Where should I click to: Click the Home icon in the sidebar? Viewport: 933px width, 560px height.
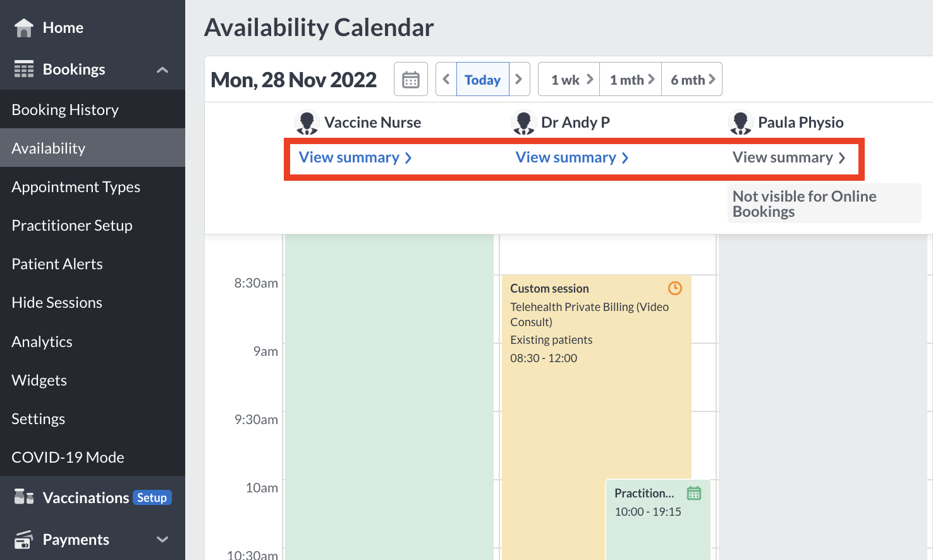coord(23,27)
